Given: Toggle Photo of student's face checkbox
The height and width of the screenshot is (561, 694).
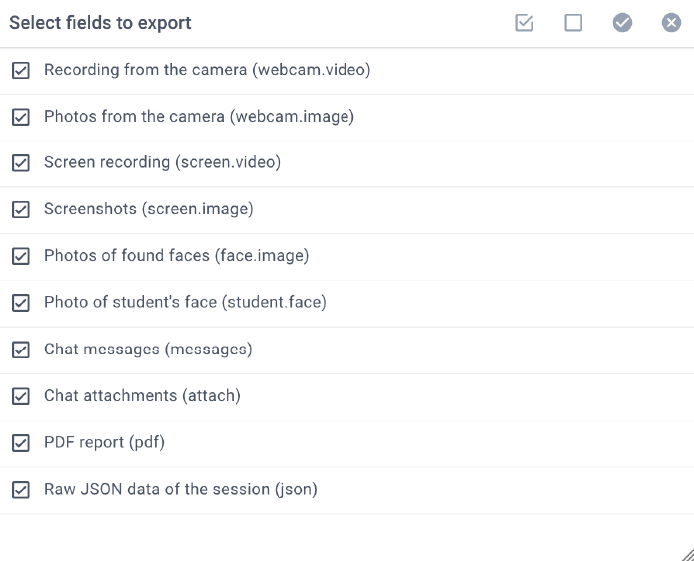Looking at the screenshot, I should pos(20,303).
